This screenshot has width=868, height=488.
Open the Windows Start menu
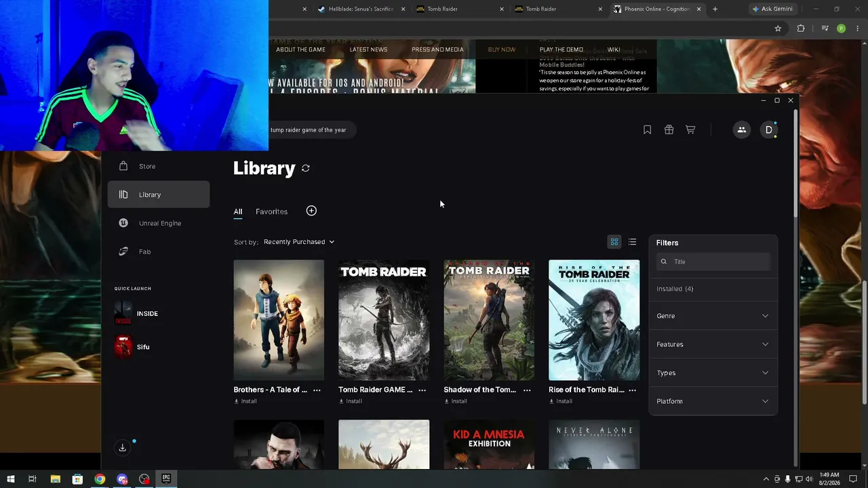pyautogui.click(x=10, y=479)
